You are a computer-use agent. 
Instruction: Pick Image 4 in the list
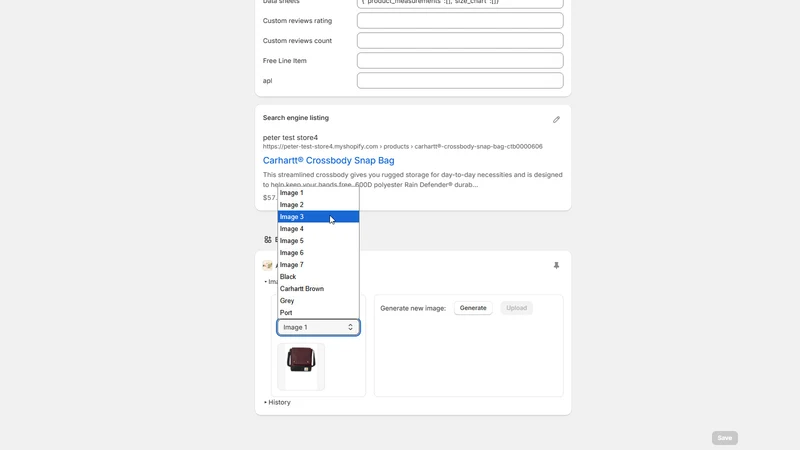(318, 229)
